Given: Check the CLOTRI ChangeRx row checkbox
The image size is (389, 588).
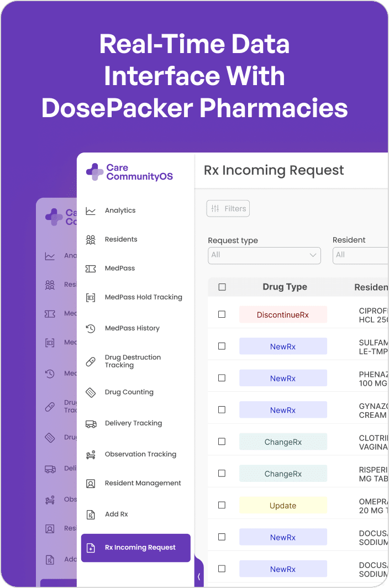Looking at the screenshot, I should tap(222, 442).
